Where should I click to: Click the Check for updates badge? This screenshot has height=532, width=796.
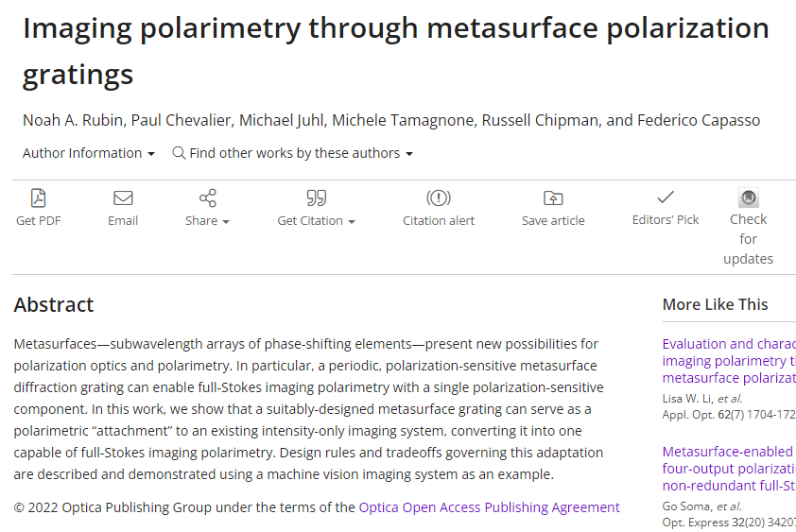(x=749, y=197)
